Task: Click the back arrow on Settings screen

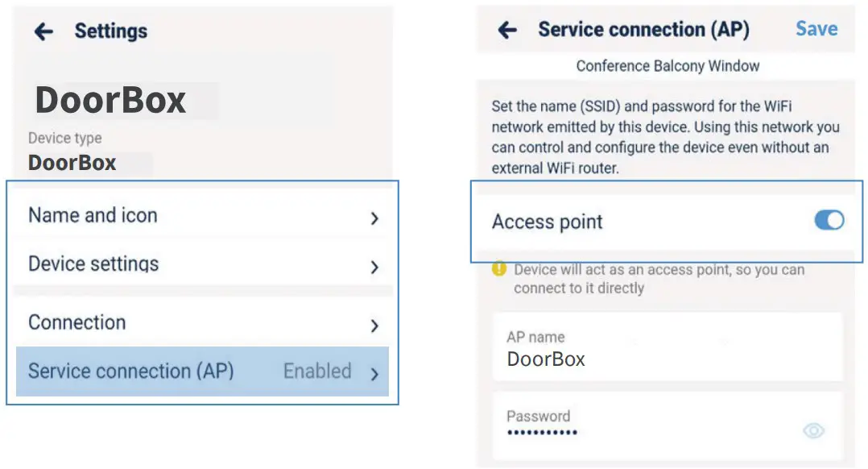Action: point(42,31)
